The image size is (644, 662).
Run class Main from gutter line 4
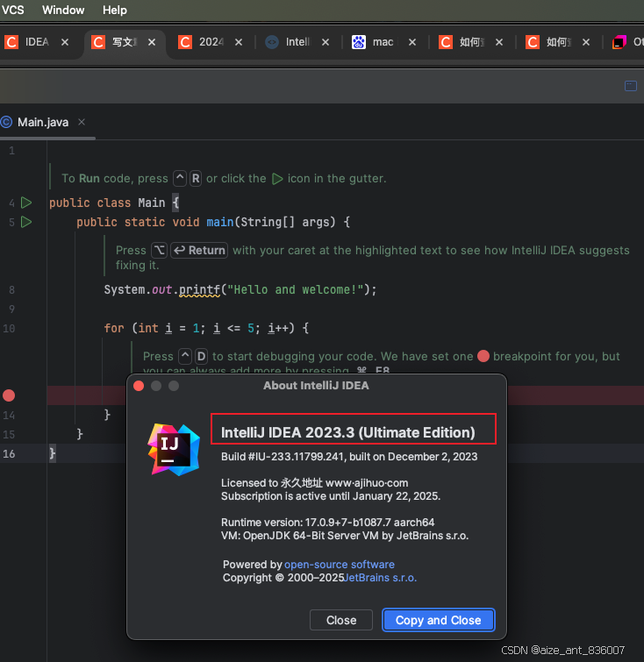26,203
